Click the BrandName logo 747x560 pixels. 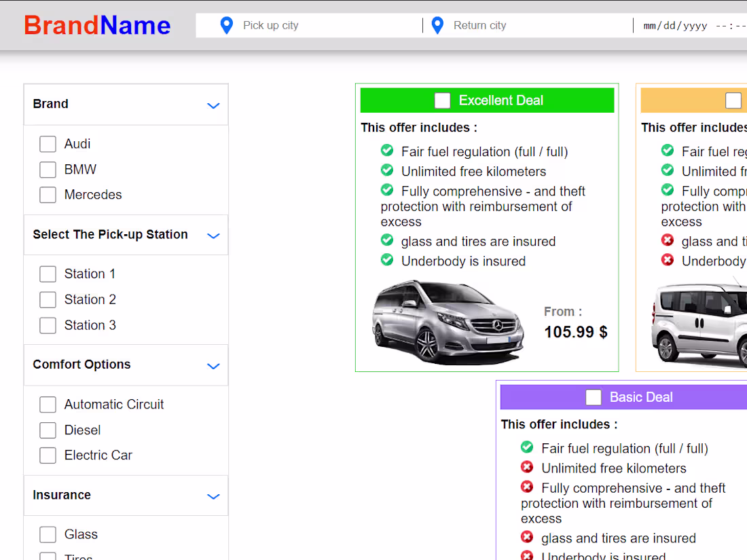(x=97, y=25)
